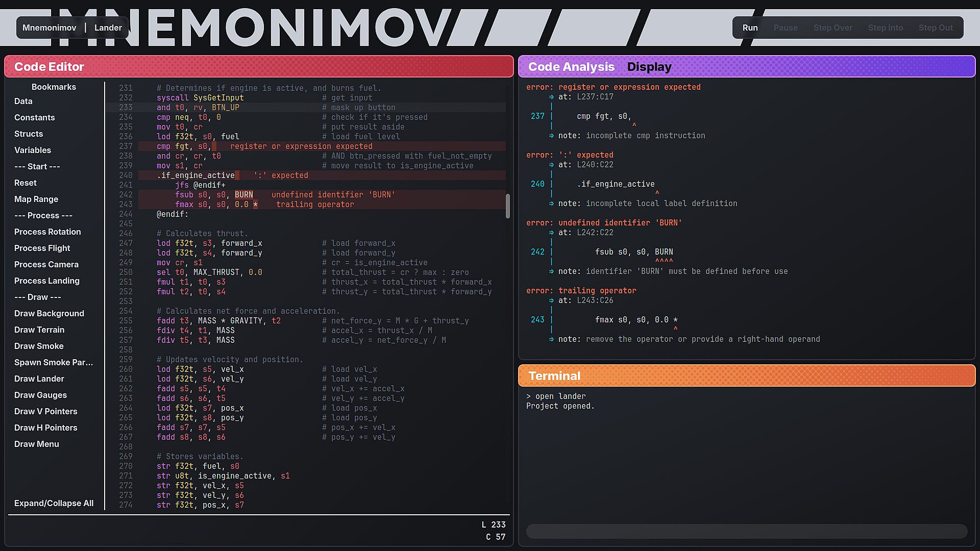Viewport: 980px width, 551px height.
Task: Click the Run button
Action: (x=750, y=28)
